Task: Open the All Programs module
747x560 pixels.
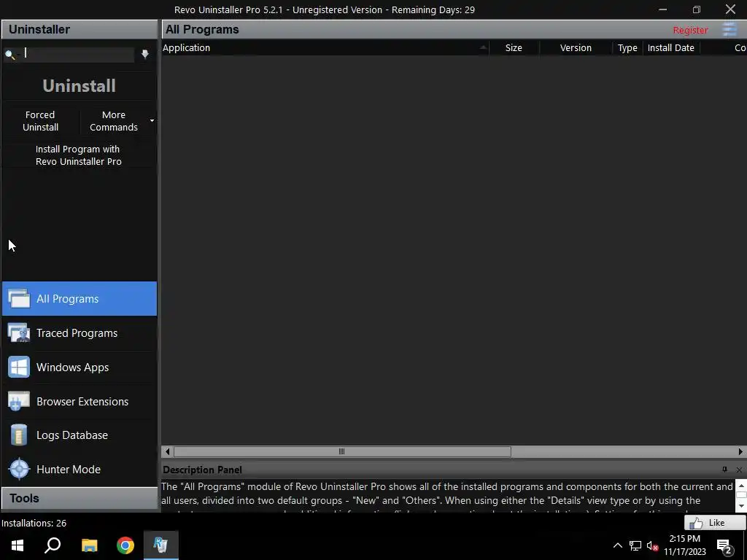Action: (79, 298)
